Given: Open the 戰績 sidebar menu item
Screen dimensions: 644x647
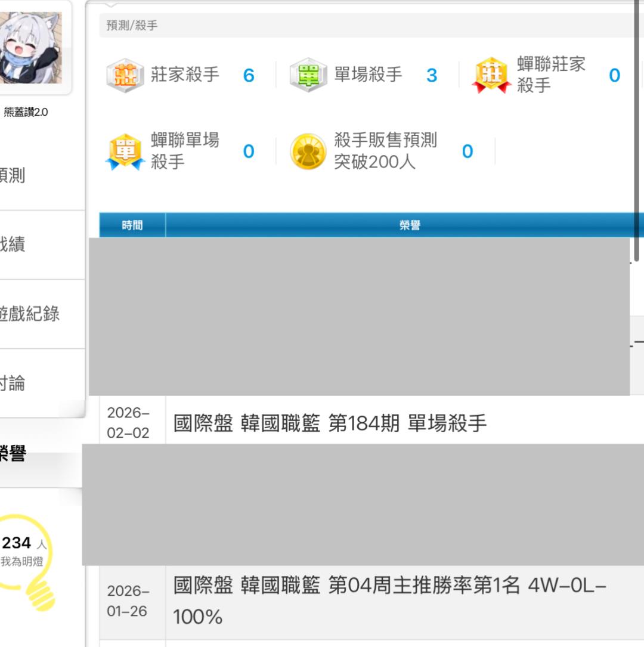Looking at the screenshot, I should [13, 244].
